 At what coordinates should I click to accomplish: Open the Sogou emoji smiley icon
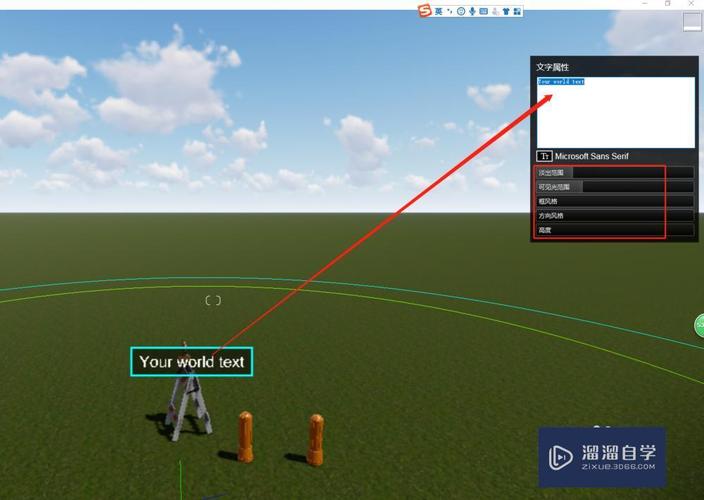[x=461, y=11]
